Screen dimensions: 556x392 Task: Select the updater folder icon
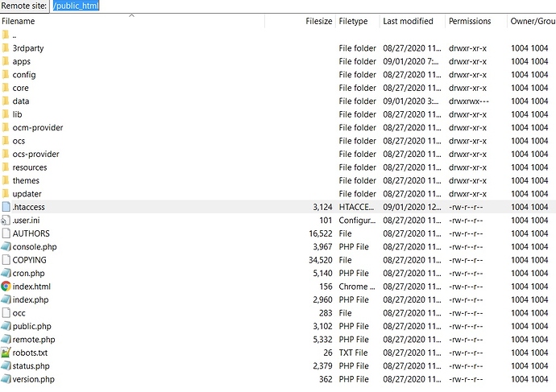pos(6,194)
